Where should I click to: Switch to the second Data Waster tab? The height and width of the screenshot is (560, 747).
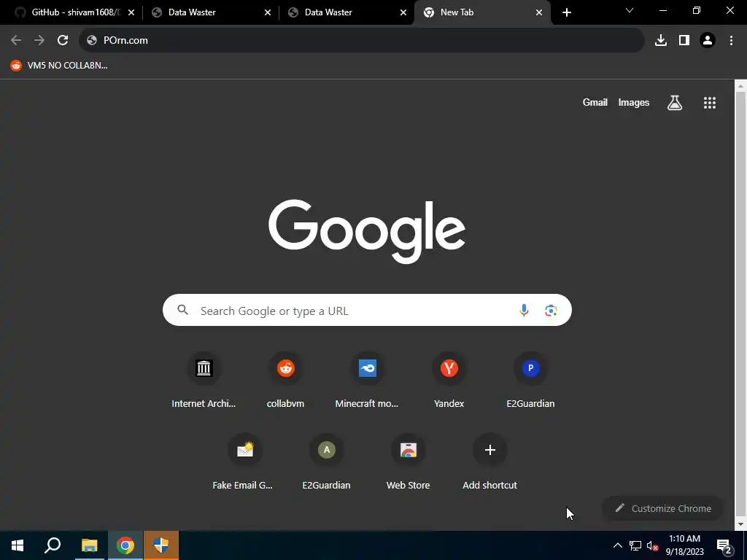click(347, 12)
